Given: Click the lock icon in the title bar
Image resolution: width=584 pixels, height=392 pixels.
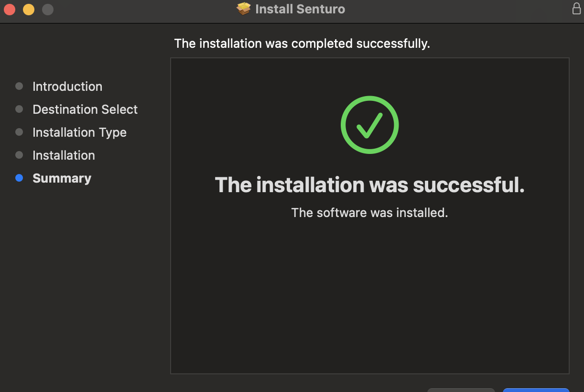Looking at the screenshot, I should [576, 9].
